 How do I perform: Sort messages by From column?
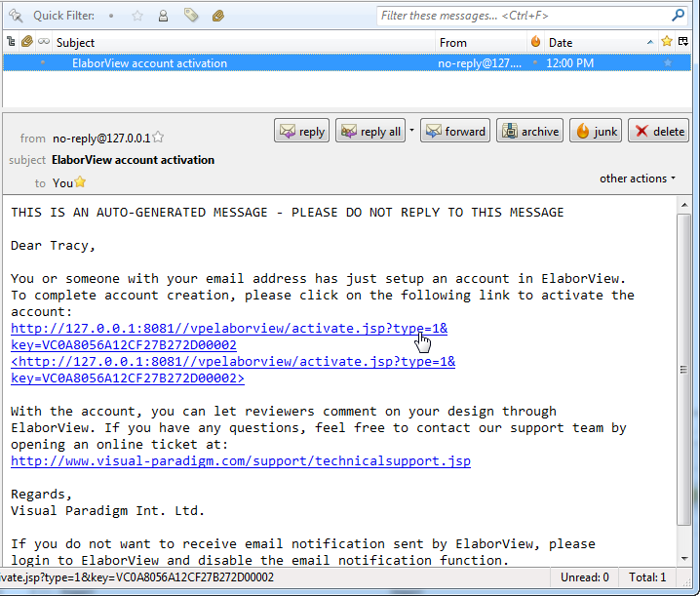pos(482,43)
